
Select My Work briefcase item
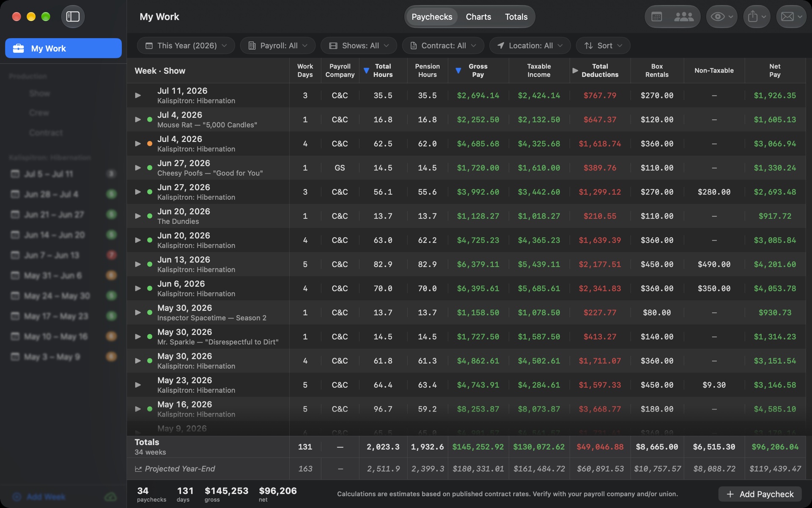point(63,48)
